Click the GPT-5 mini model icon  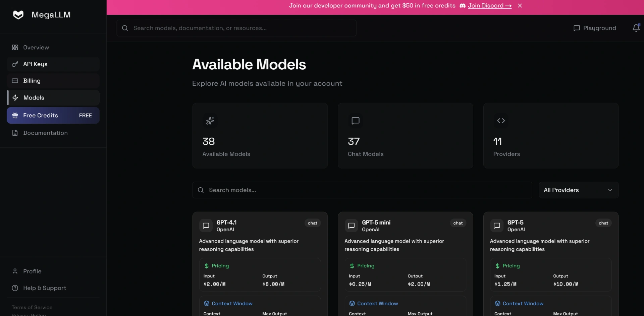pyautogui.click(x=351, y=226)
